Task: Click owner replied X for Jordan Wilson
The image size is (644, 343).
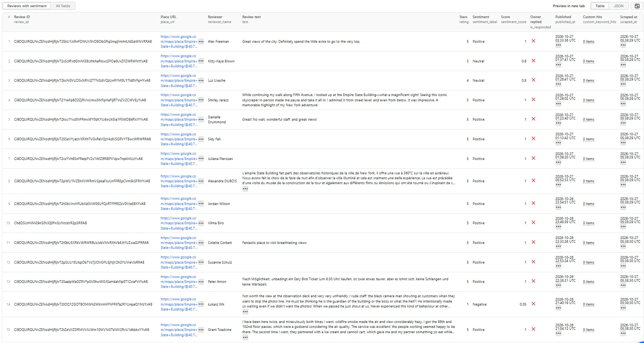Action: coord(533,203)
